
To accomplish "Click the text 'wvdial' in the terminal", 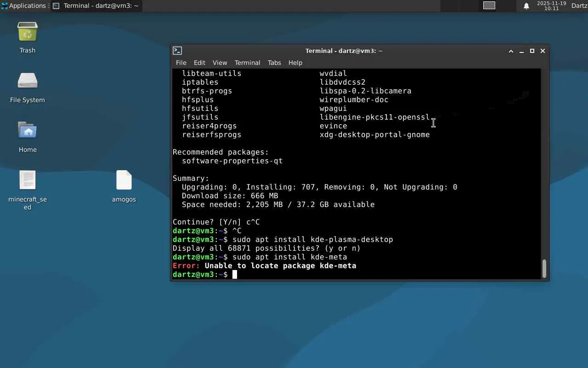I will tap(334, 74).
